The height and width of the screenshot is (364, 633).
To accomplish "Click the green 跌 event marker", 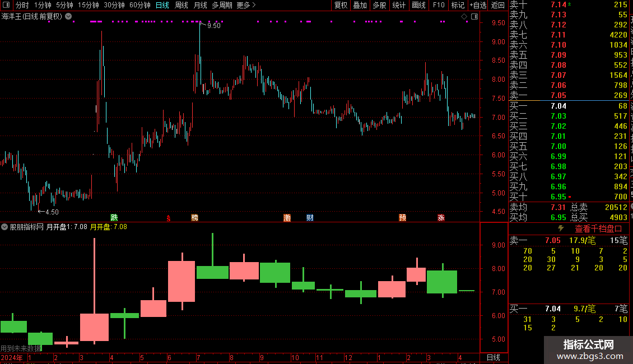I will [x=114, y=217].
